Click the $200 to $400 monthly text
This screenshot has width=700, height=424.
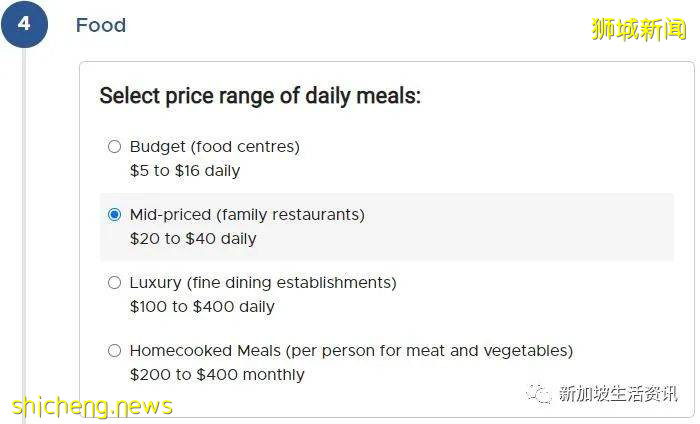[217, 375]
